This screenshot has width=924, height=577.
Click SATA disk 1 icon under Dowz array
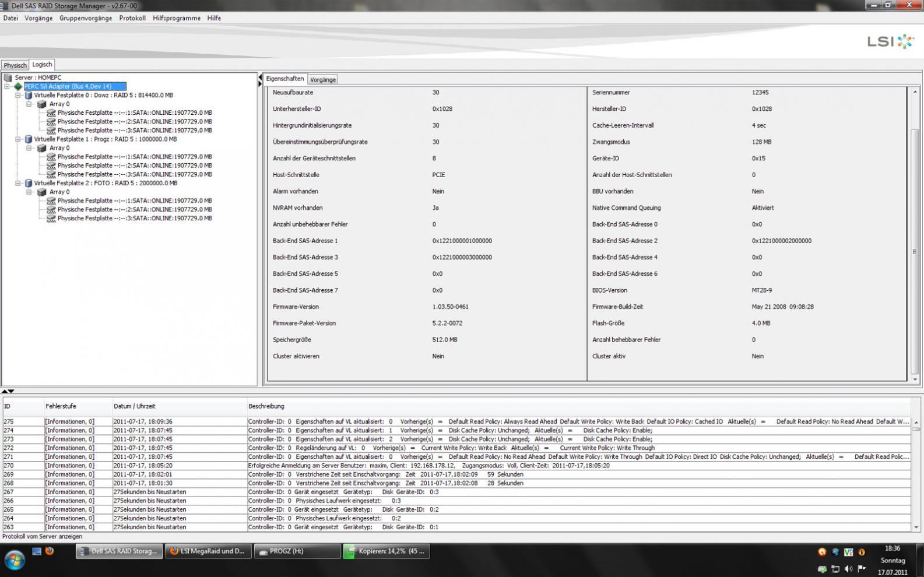(x=51, y=112)
